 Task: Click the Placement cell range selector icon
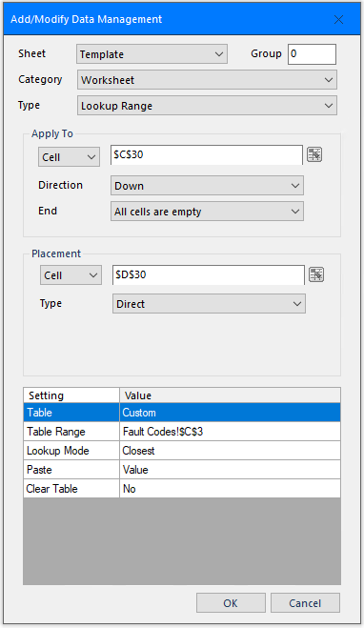(x=316, y=274)
